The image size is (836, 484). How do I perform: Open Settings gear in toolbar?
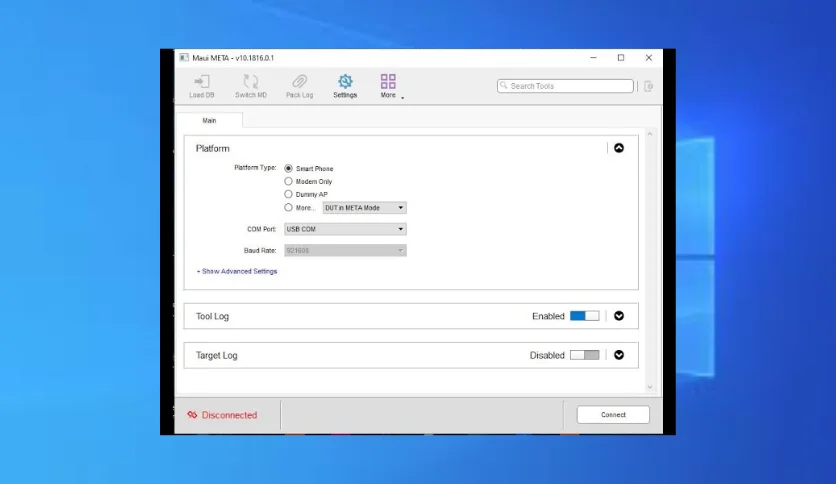(x=345, y=82)
